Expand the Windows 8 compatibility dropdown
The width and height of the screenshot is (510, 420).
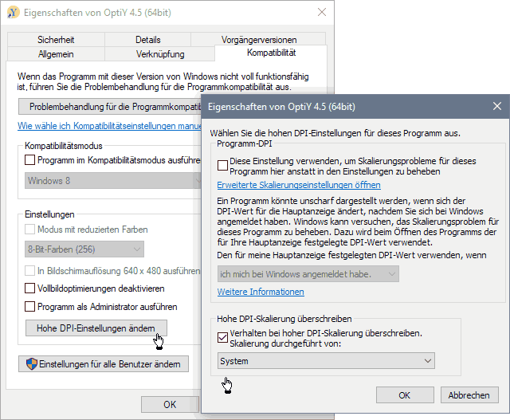point(112,181)
